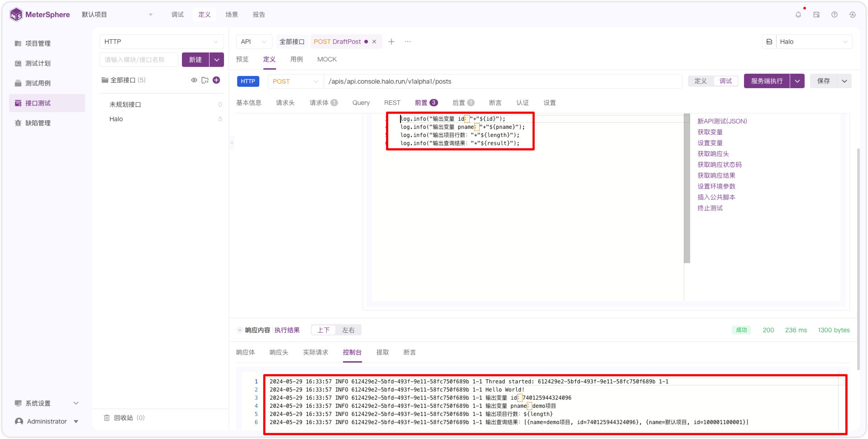Click the module search input field
This screenshot has height=439, width=868.
click(x=139, y=60)
